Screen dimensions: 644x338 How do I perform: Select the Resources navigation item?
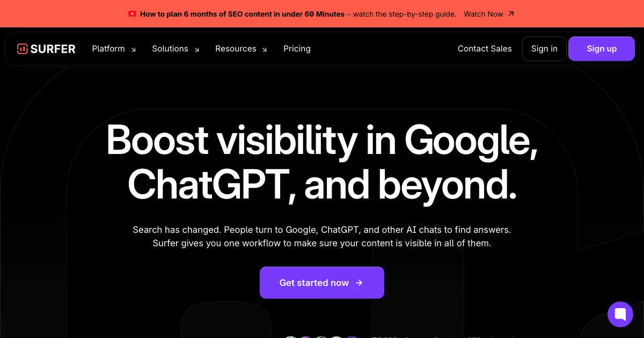236,49
